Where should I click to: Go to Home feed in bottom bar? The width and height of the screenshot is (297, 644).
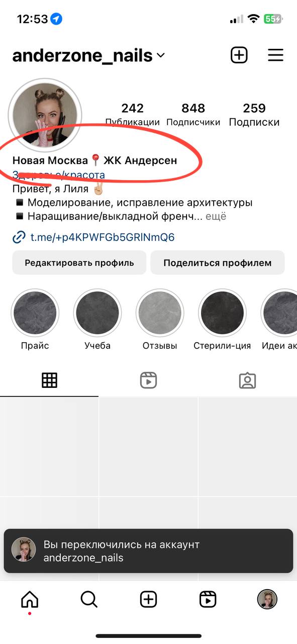[30, 599]
